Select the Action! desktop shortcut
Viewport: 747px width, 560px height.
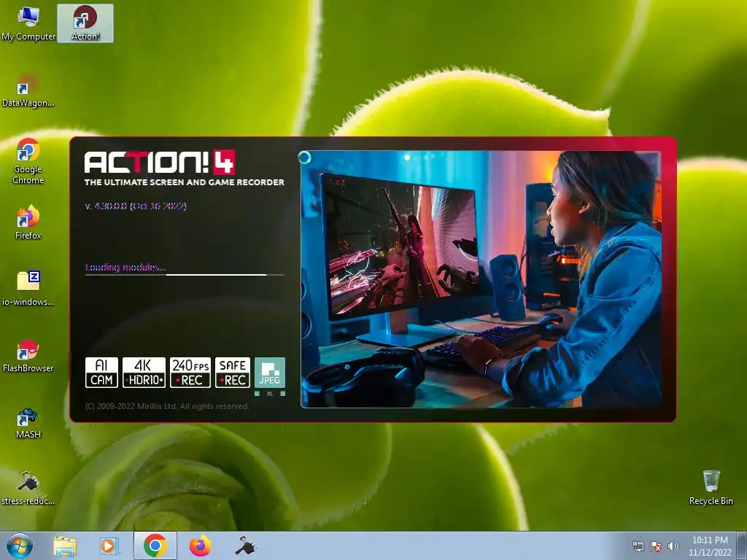pyautogui.click(x=85, y=23)
